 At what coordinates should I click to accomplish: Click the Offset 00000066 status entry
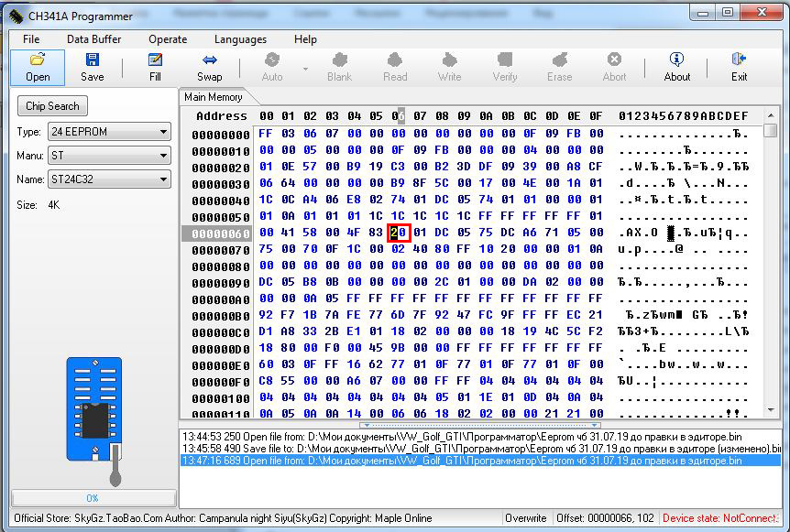tap(605, 518)
